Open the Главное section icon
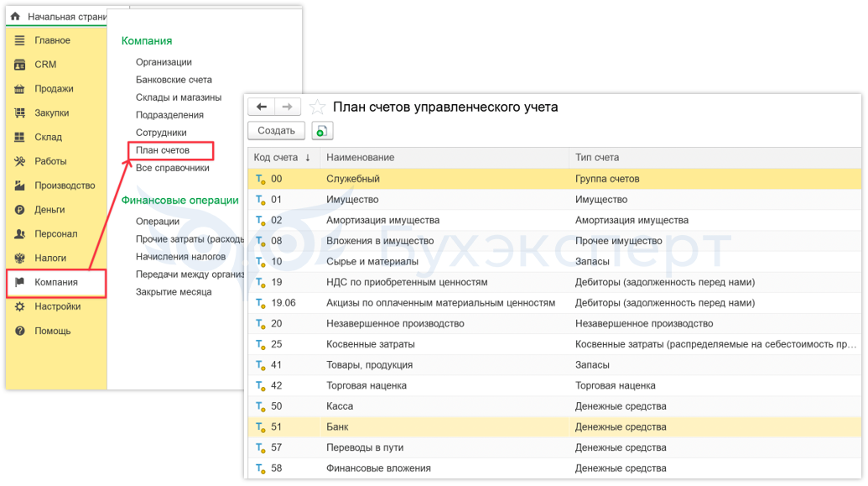Viewport: 868px width, 486px height. click(x=19, y=40)
